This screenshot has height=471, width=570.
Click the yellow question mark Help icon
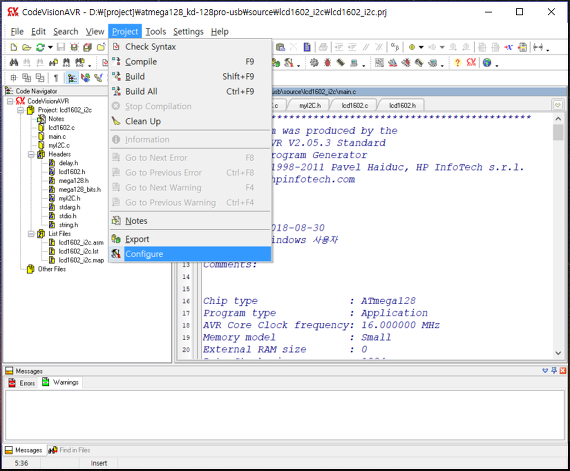tap(457, 63)
